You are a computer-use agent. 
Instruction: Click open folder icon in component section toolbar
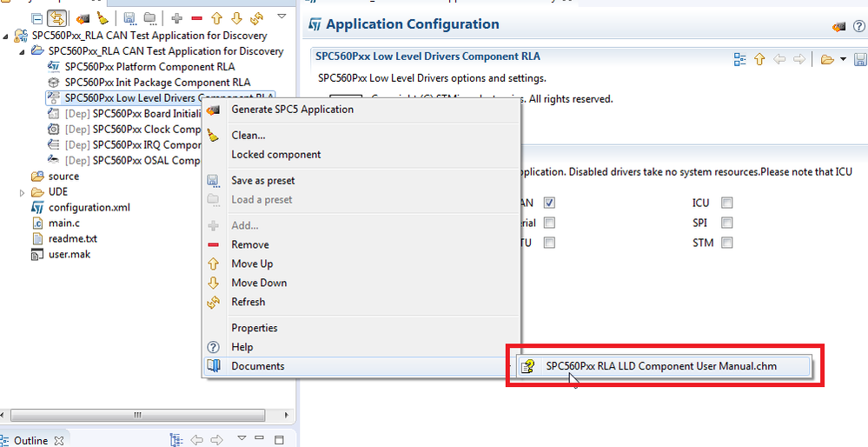tap(827, 59)
